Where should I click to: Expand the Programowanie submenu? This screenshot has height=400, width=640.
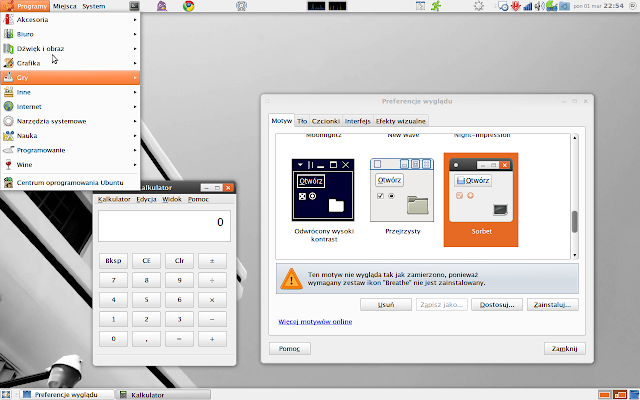(x=70, y=150)
